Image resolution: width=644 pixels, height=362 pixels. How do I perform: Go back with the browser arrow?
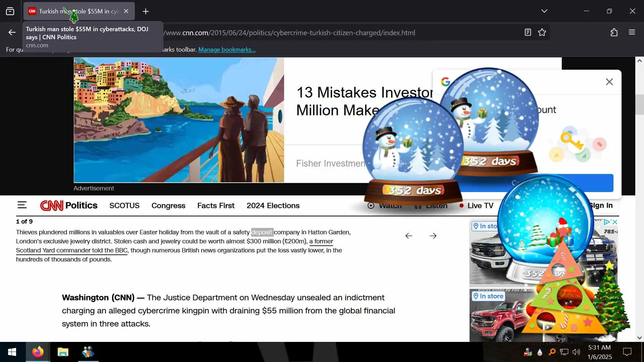click(x=12, y=33)
